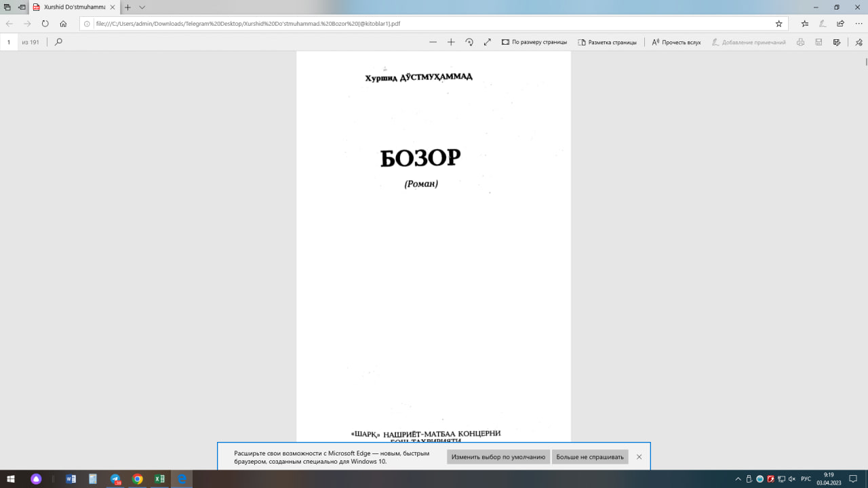Open Telegram from the taskbar

[115, 479]
